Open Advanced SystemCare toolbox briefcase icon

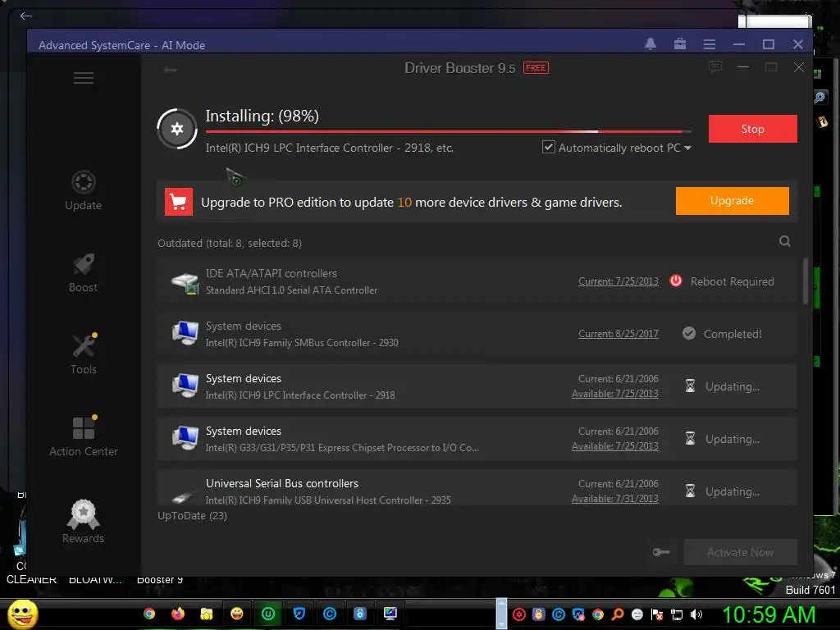pos(680,44)
